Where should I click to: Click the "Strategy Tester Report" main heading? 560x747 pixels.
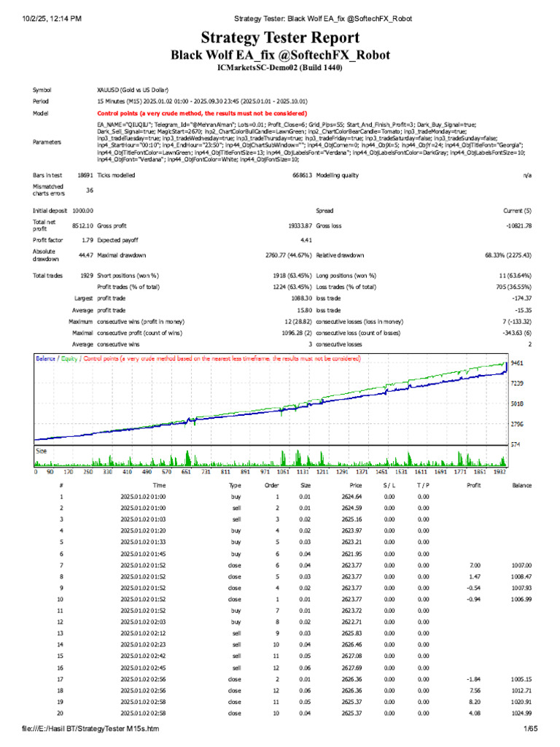pos(280,37)
